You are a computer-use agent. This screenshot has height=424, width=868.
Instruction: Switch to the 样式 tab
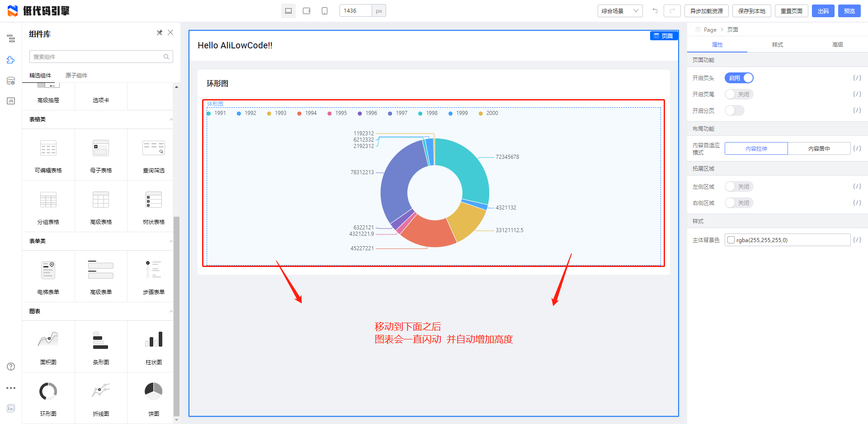point(778,45)
